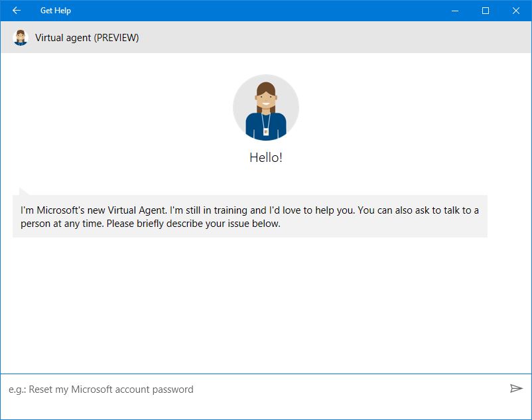Select the Virtual Agent's introduction message bubble
This screenshot has height=420, width=532.
249,216
